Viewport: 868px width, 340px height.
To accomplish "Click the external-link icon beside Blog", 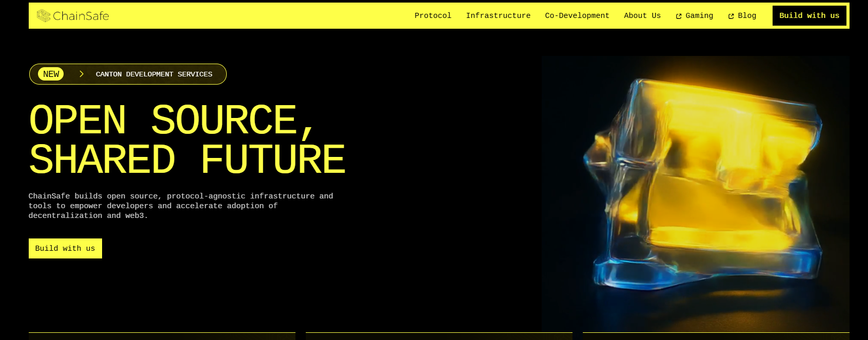I will coord(731,16).
